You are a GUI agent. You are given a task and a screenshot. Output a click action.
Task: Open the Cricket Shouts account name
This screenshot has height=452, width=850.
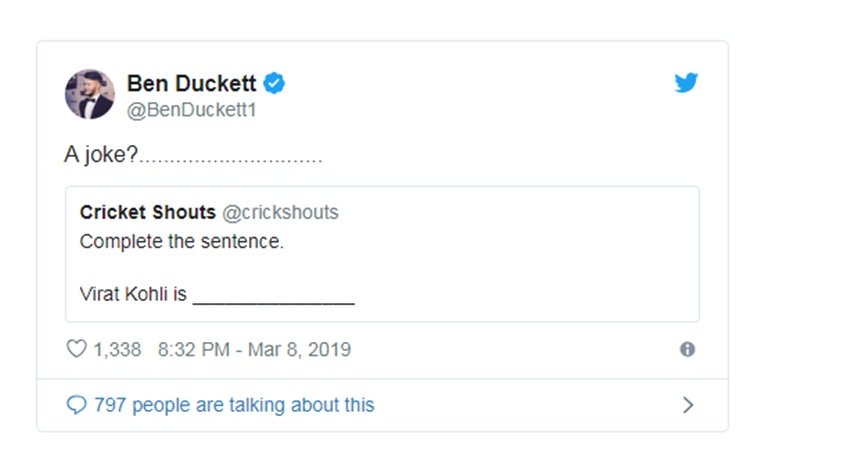[147, 212]
